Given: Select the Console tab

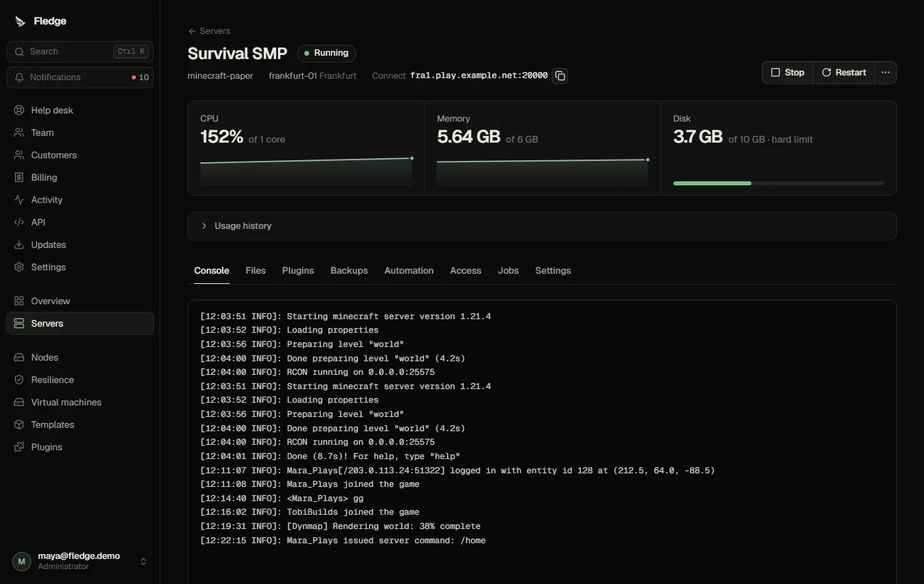Looking at the screenshot, I should coord(212,270).
